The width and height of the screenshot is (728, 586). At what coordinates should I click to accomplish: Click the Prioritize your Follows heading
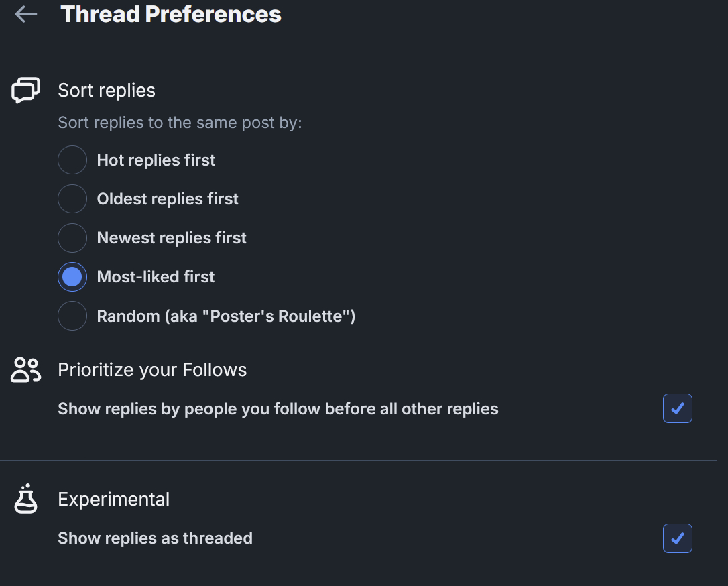pyautogui.click(x=152, y=370)
